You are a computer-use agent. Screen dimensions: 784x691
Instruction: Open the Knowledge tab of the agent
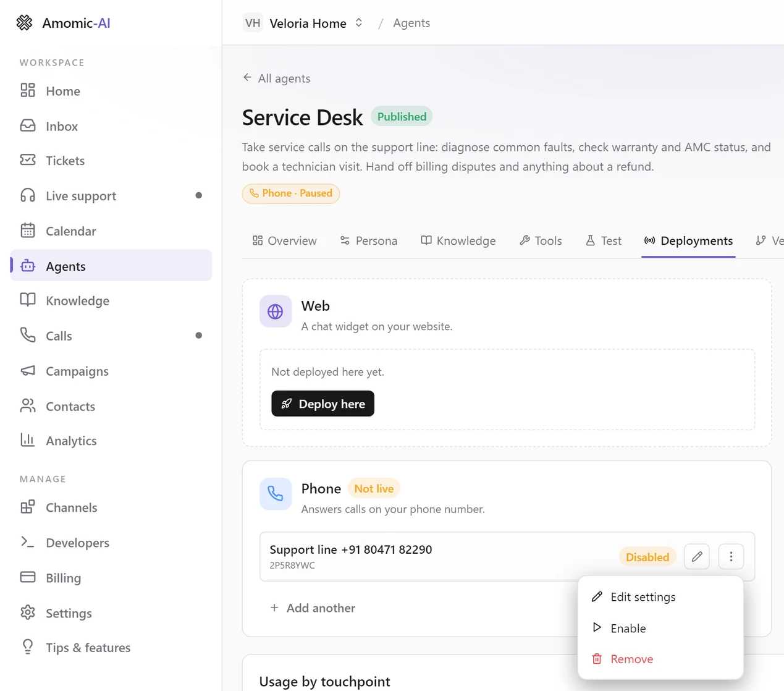coord(458,240)
